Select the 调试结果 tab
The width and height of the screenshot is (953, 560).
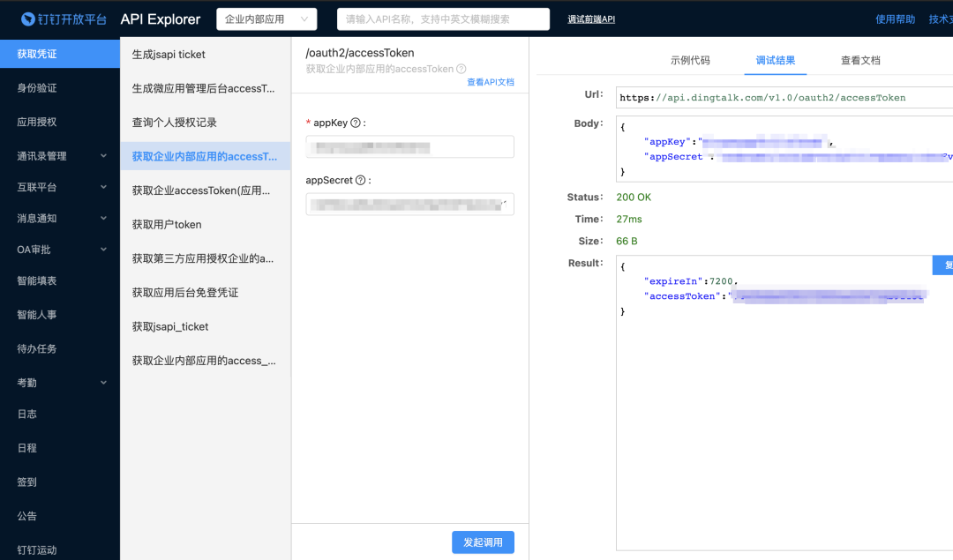[x=776, y=60]
